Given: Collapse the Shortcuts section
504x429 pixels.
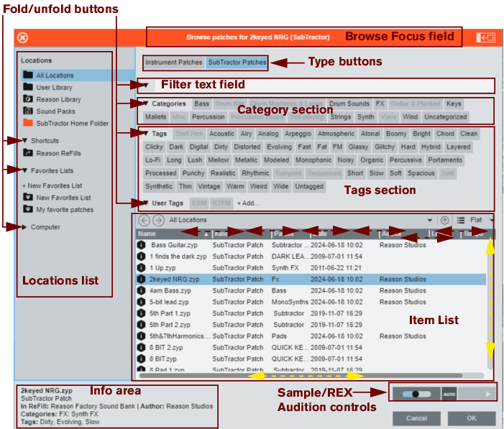Looking at the screenshot, I should 26,141.
